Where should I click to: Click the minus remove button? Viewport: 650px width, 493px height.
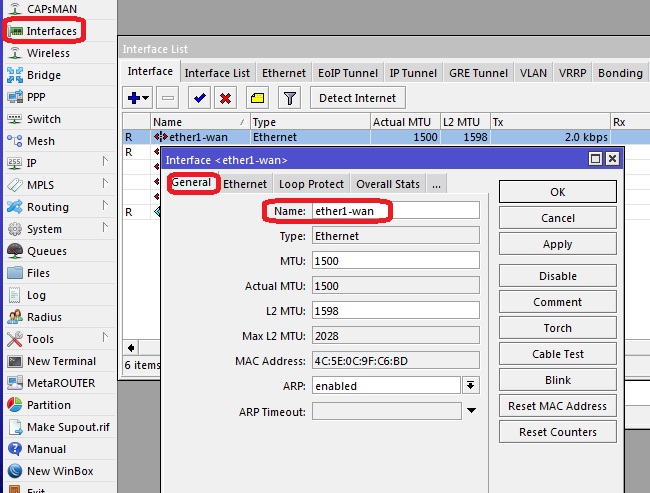click(167, 98)
